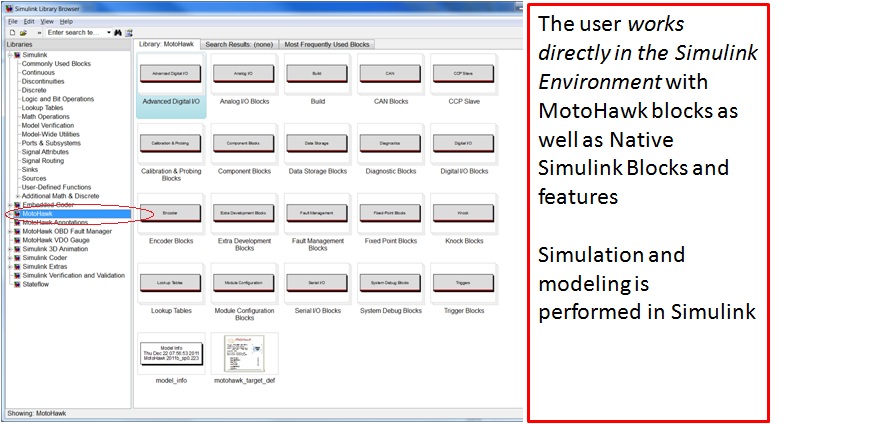Open the CCP Slave block
This screenshot has height=424, width=873.
[464, 73]
